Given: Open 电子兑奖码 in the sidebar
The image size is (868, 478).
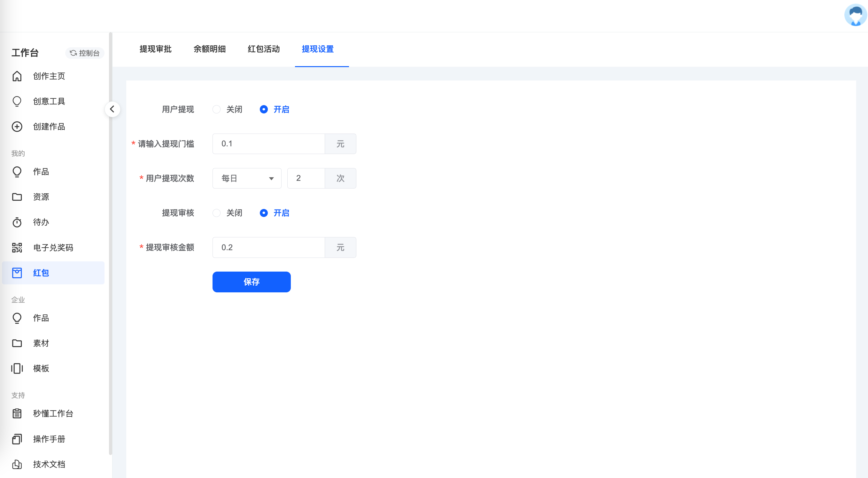Looking at the screenshot, I should pyautogui.click(x=53, y=248).
